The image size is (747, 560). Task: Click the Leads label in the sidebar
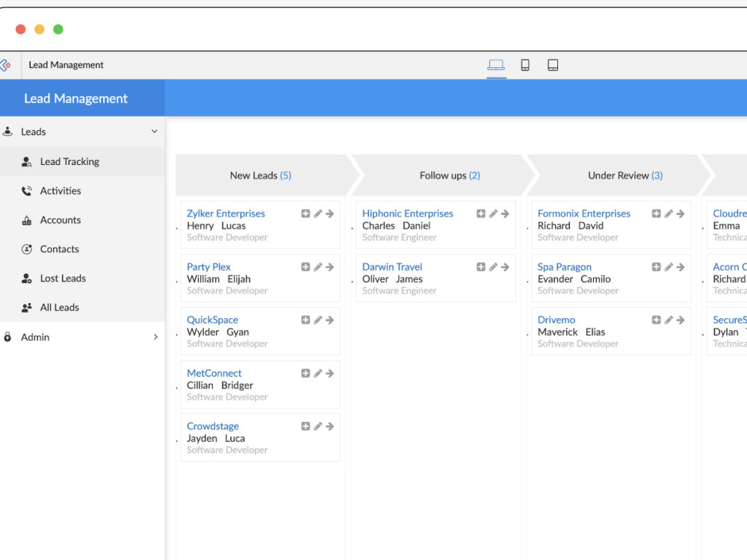click(34, 132)
